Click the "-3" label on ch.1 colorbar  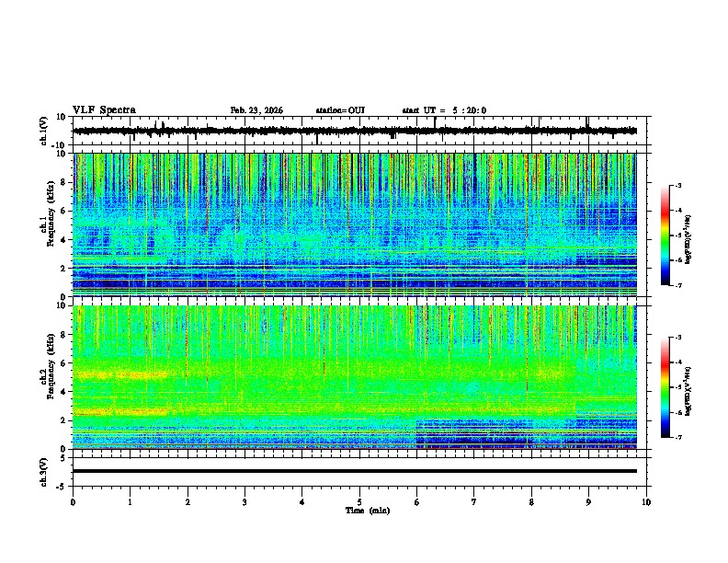point(677,185)
